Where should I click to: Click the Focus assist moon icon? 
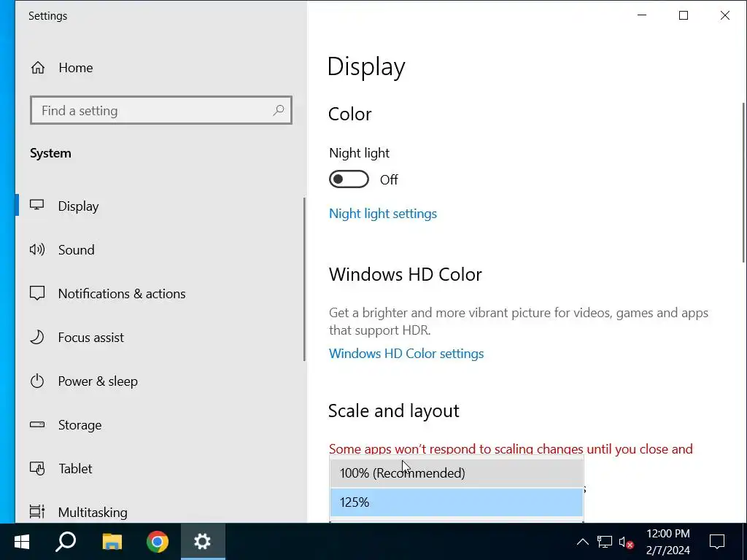[x=36, y=337]
